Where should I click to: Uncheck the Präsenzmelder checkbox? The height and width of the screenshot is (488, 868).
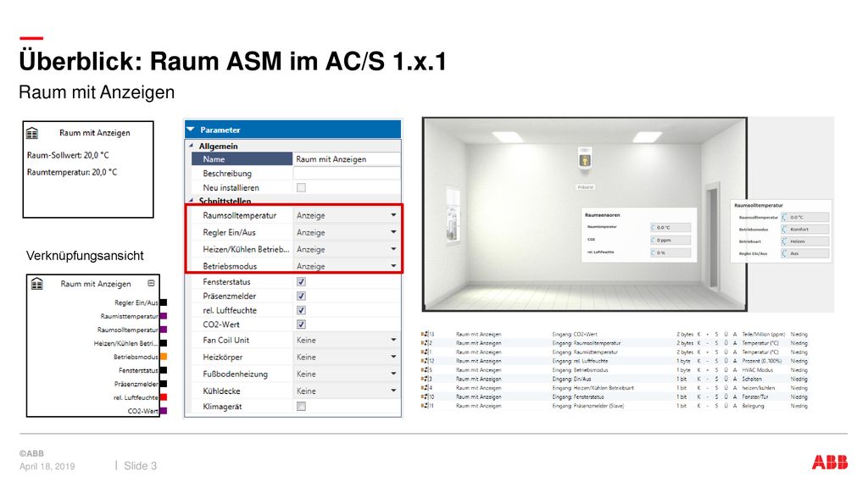tap(301, 296)
